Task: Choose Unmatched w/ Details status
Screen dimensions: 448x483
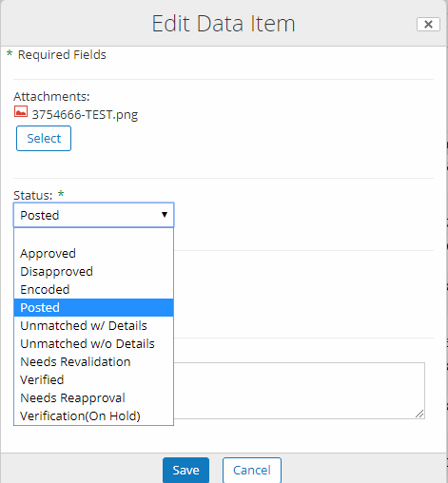Action: tap(94, 326)
